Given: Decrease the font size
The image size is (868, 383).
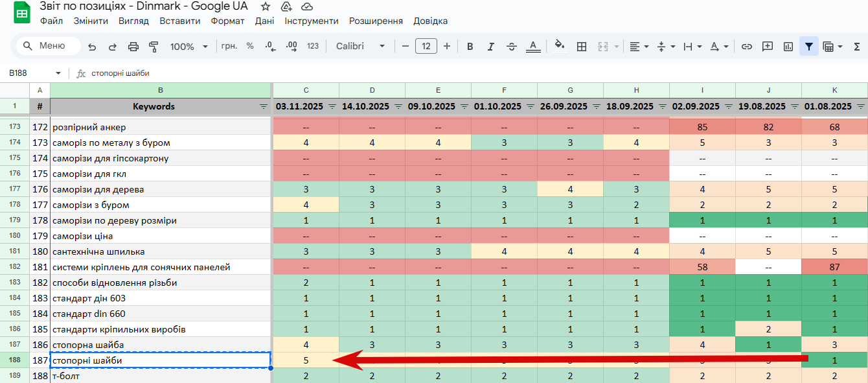Looking at the screenshot, I should pyautogui.click(x=405, y=47).
